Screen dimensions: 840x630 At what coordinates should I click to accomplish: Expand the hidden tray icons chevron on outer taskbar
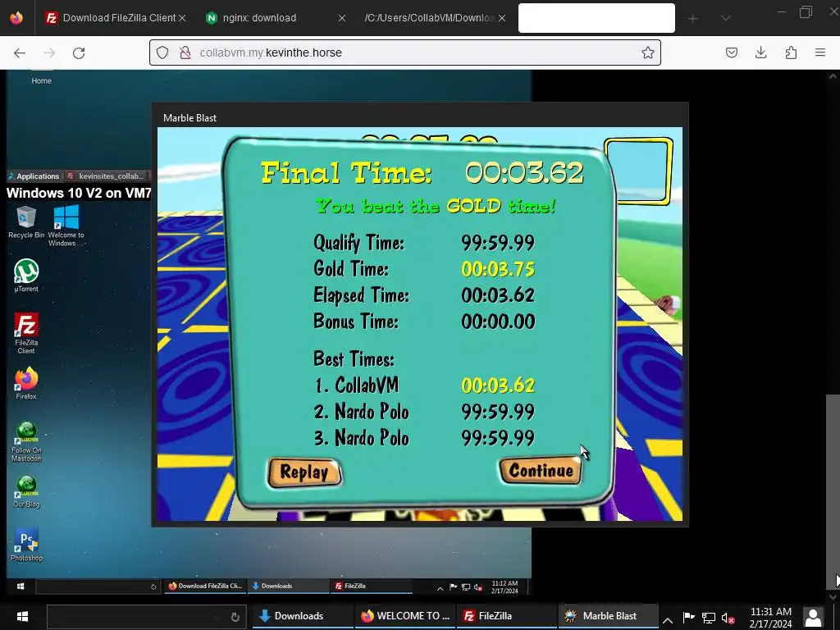point(668,620)
